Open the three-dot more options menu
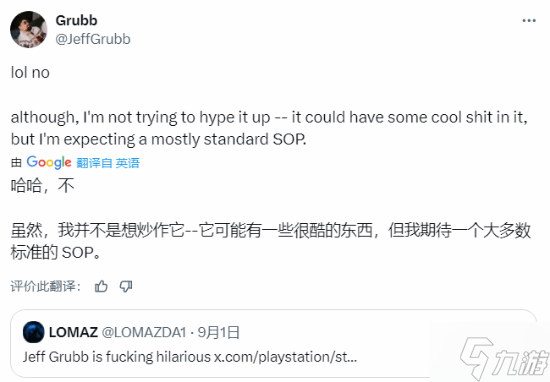 [529, 21]
